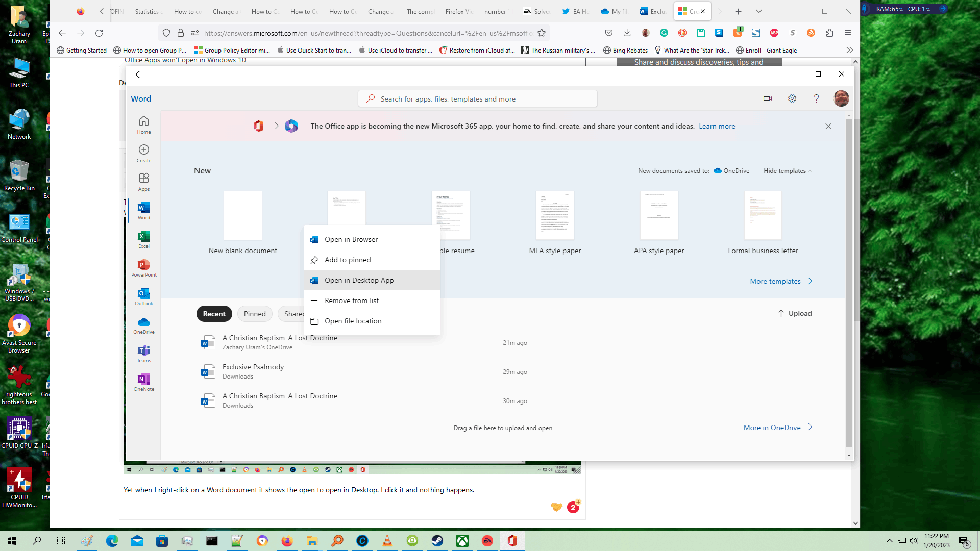The image size is (980, 551).
Task: Click the help question mark icon
Action: [x=816, y=98]
